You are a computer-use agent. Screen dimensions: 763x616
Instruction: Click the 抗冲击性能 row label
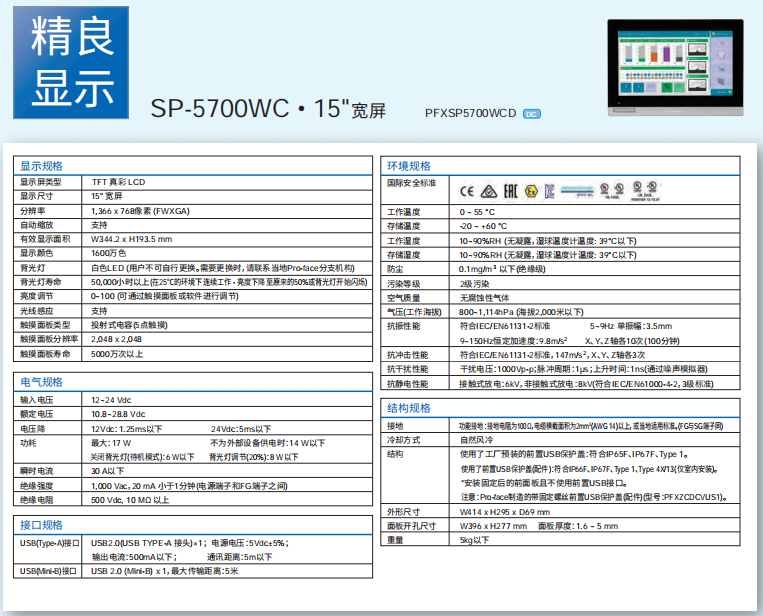click(x=408, y=355)
